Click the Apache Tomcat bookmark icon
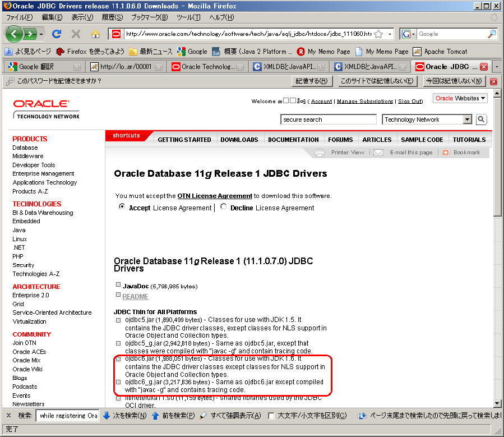Screen dimensions: 504x437 click(x=417, y=51)
